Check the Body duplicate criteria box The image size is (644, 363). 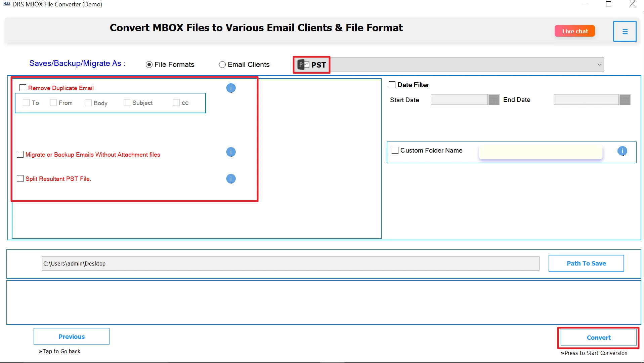(x=88, y=103)
